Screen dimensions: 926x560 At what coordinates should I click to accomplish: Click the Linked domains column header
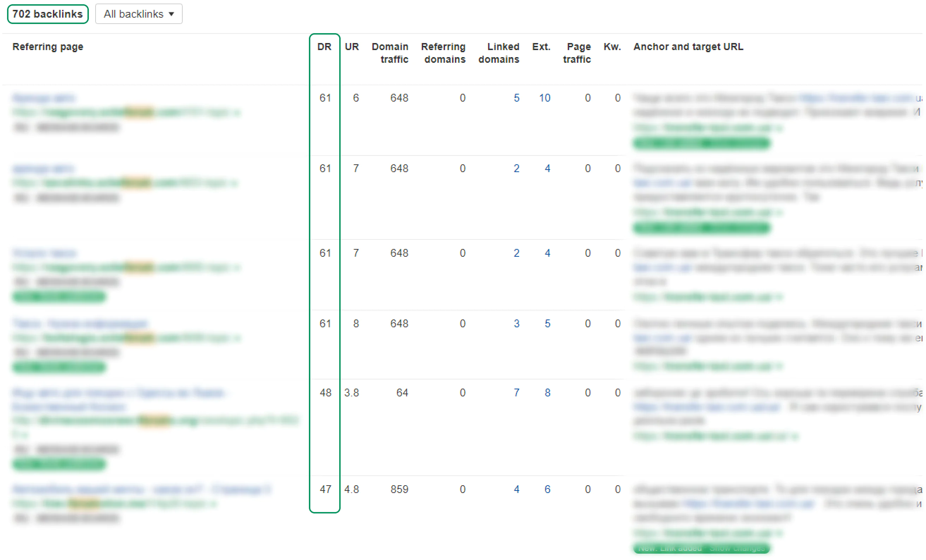tap(499, 53)
